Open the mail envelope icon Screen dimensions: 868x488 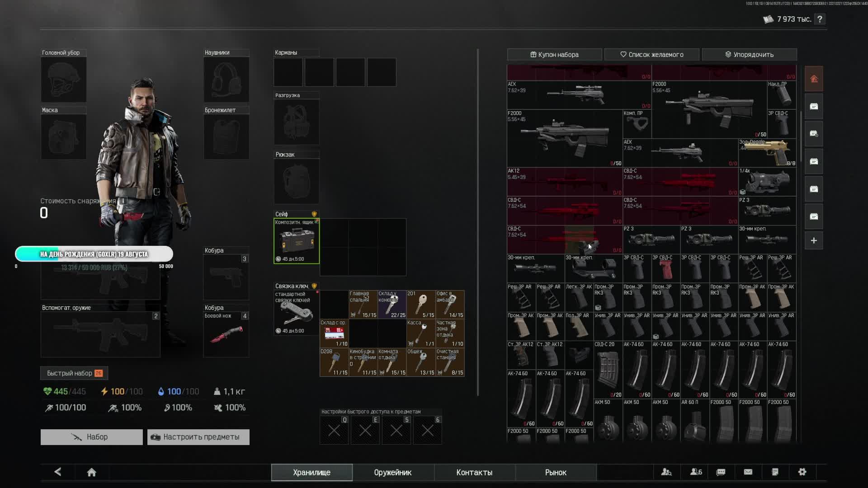point(748,472)
